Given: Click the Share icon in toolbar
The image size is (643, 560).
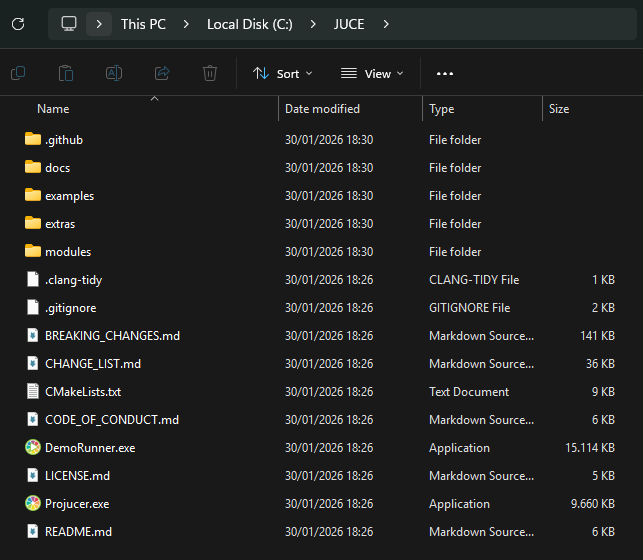Looking at the screenshot, I should coord(162,73).
